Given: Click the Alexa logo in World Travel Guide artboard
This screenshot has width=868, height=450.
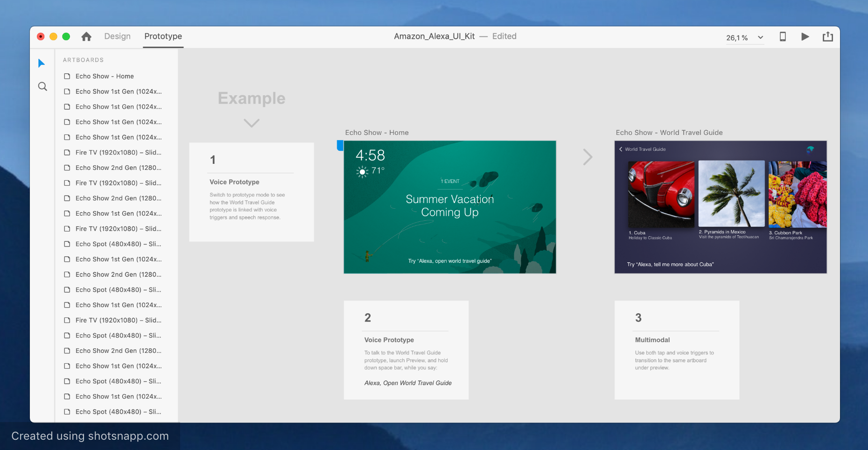Looking at the screenshot, I should pos(810,149).
